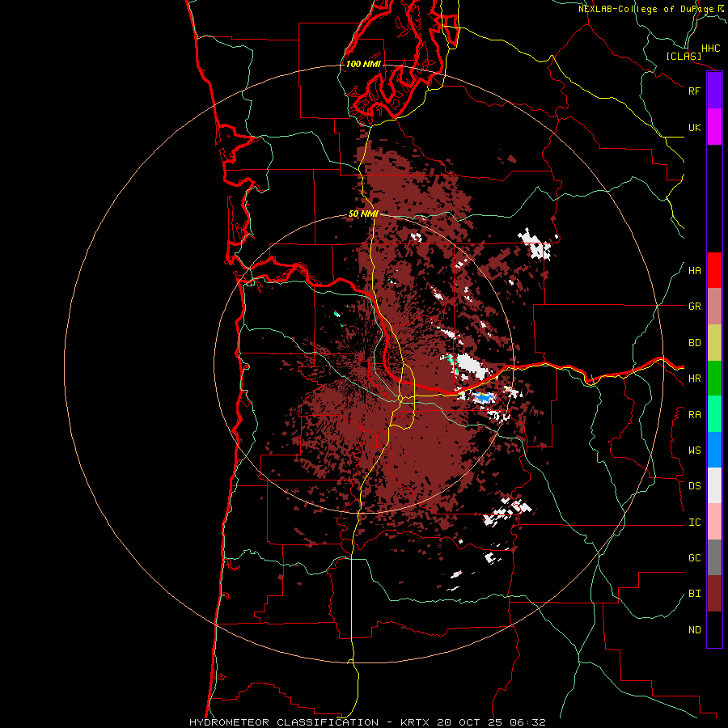Click the '100 NMI' range ring label
728x728 pixels.
(x=363, y=64)
